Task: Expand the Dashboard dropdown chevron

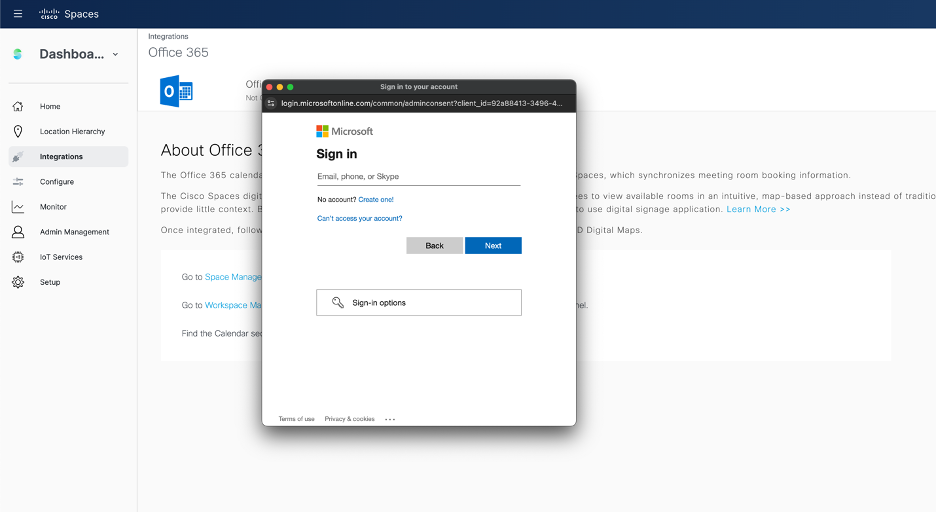Action: coord(115,55)
